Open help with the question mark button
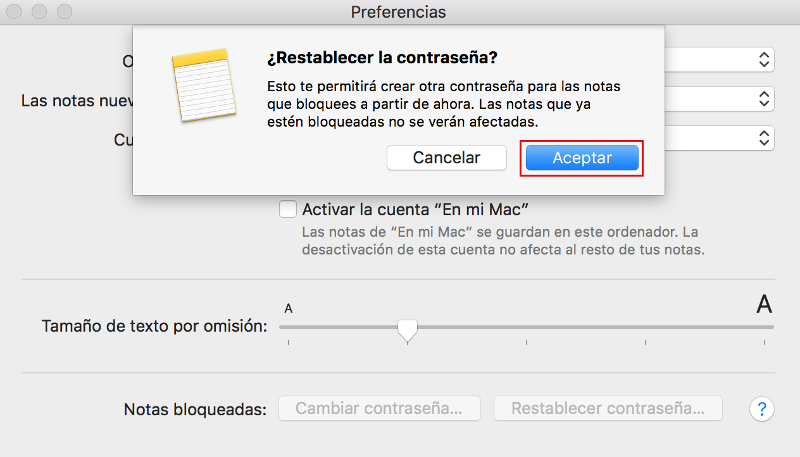The image size is (800, 457). click(x=761, y=409)
